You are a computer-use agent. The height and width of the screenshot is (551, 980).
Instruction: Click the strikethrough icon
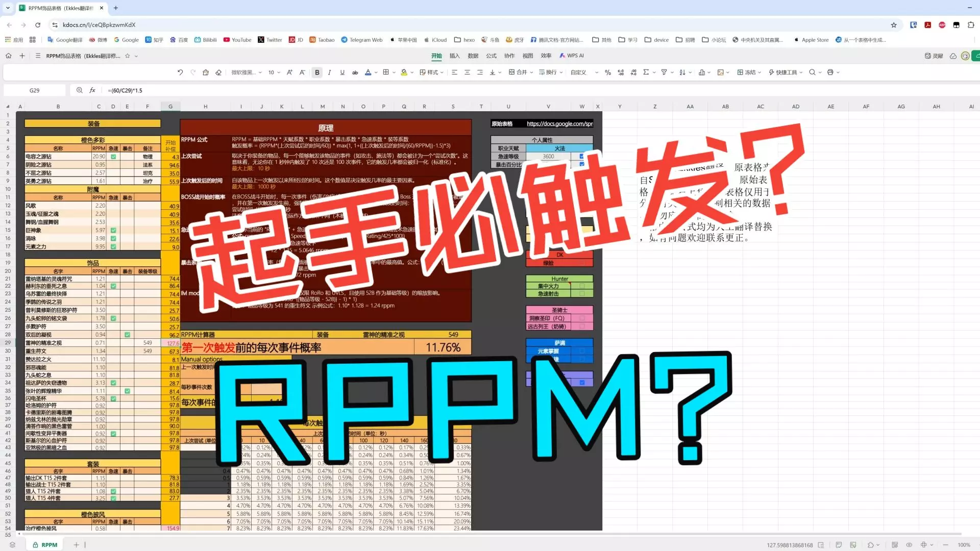pos(355,72)
